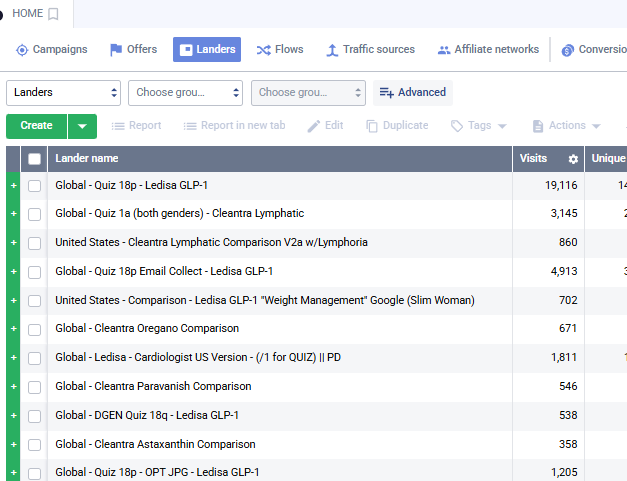Check box for Quiz 18p Email Collect row
Viewport: 627px width, 481px height.
coord(34,272)
